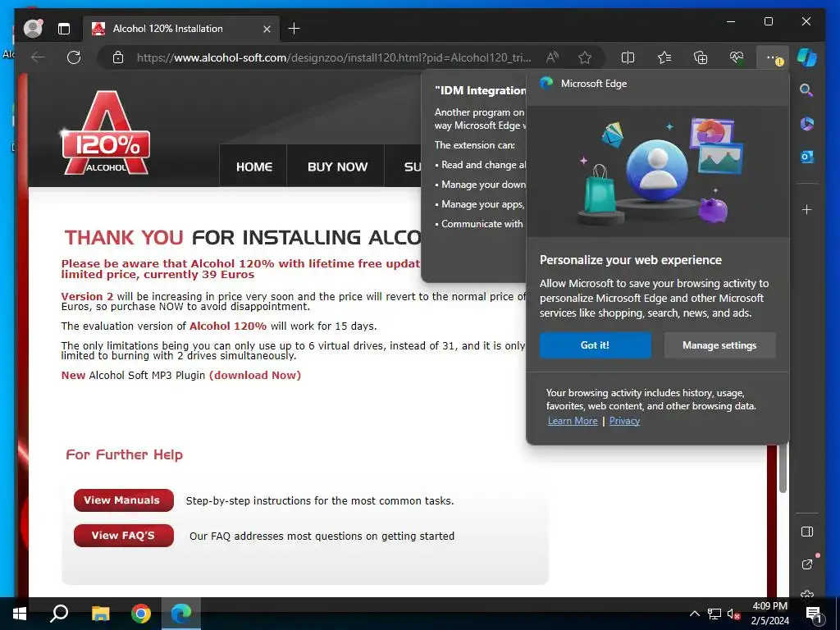Viewport: 840px width, 630px height.
Task: Toggle the sidebar panel icon
Action: [807, 532]
